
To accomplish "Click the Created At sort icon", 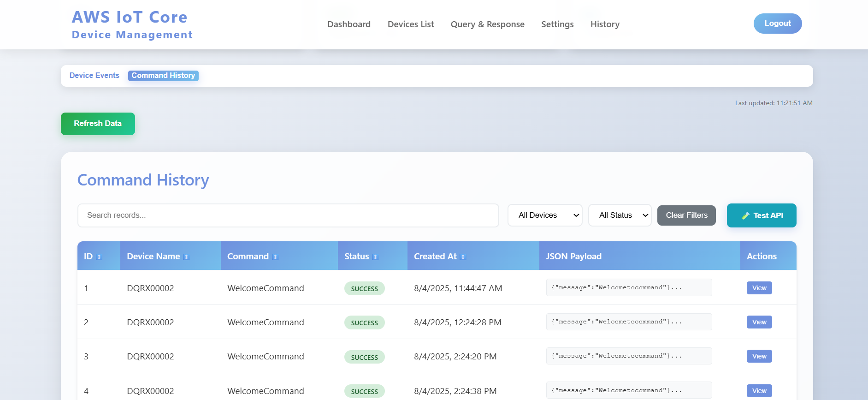I will pos(463,257).
